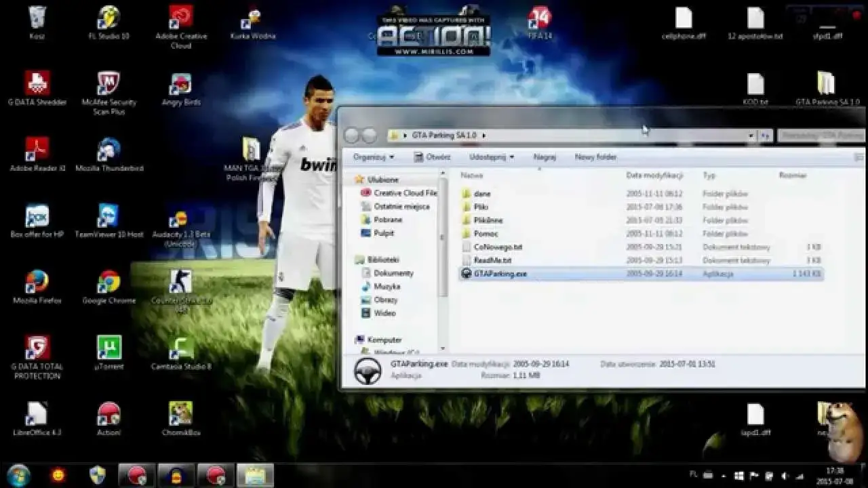Click the Adobe Reader XI desktop icon
This screenshot has height=488, width=868.
[37, 150]
